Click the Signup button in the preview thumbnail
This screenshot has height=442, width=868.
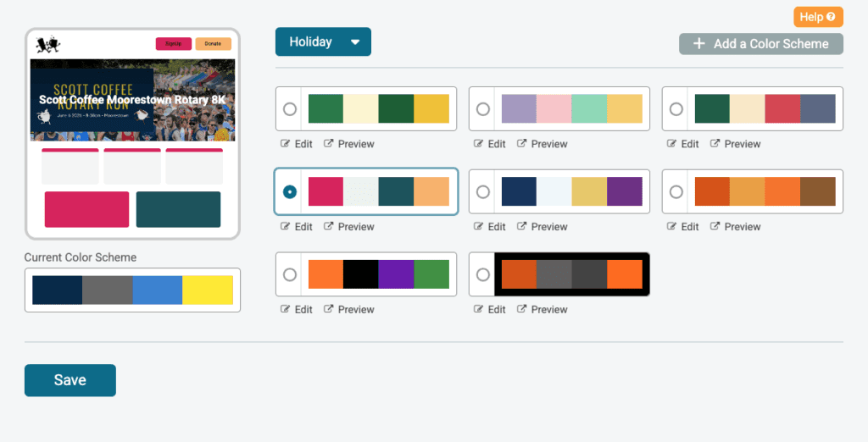(x=173, y=44)
